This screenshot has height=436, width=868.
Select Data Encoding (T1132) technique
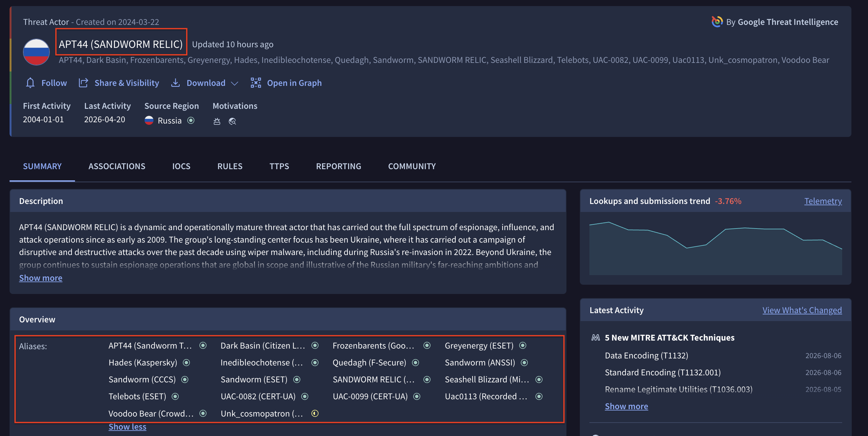646,356
